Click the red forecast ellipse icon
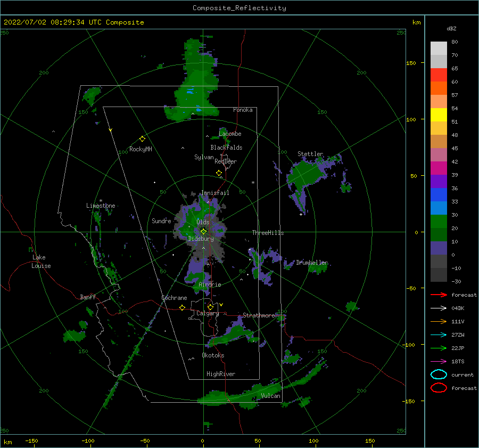479x448 pixels. tap(439, 388)
